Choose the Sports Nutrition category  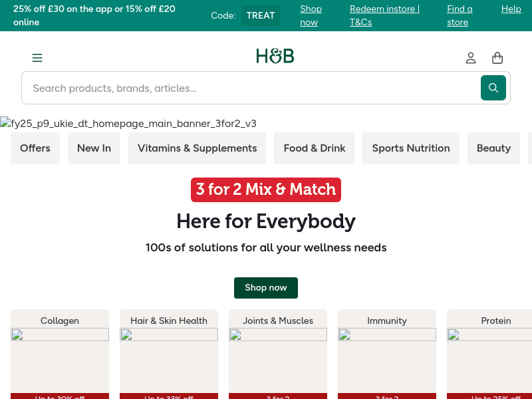point(411,148)
